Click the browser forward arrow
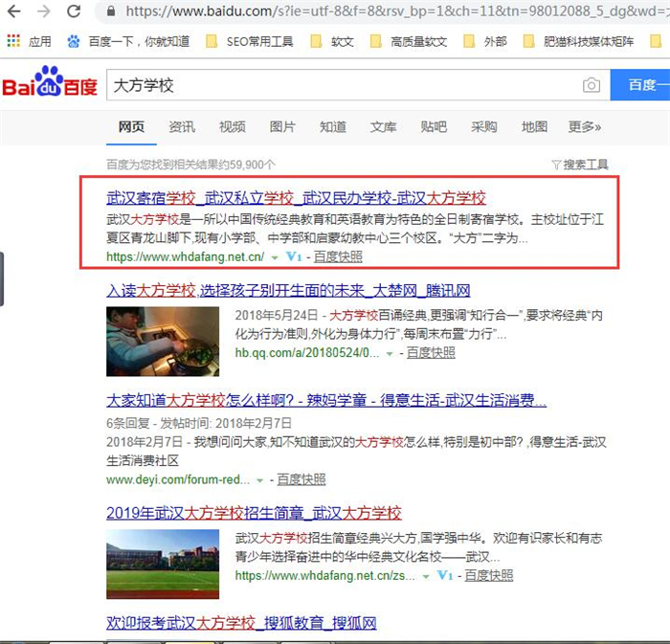 tap(44, 11)
